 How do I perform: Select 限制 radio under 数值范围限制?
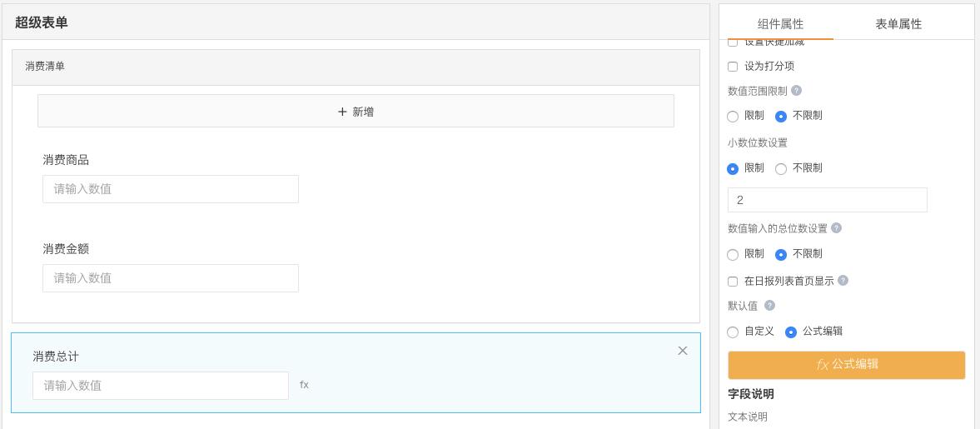pos(733,117)
